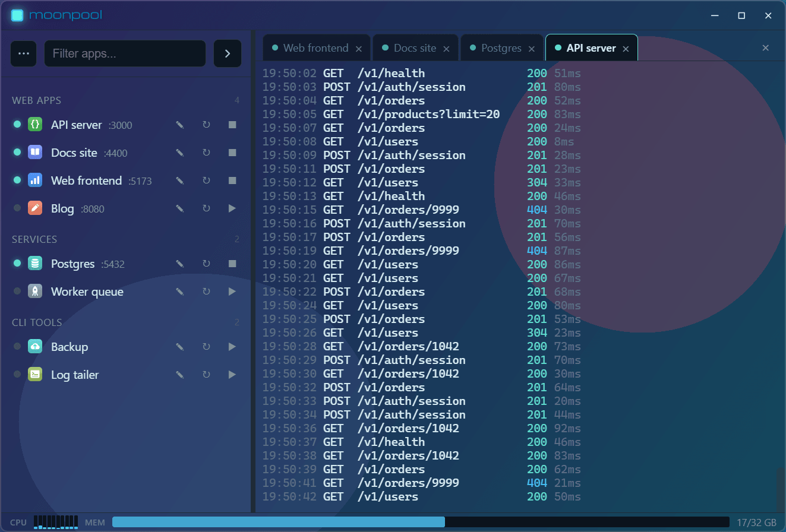Click the memory usage bar
786x532 pixels.
pos(421,522)
